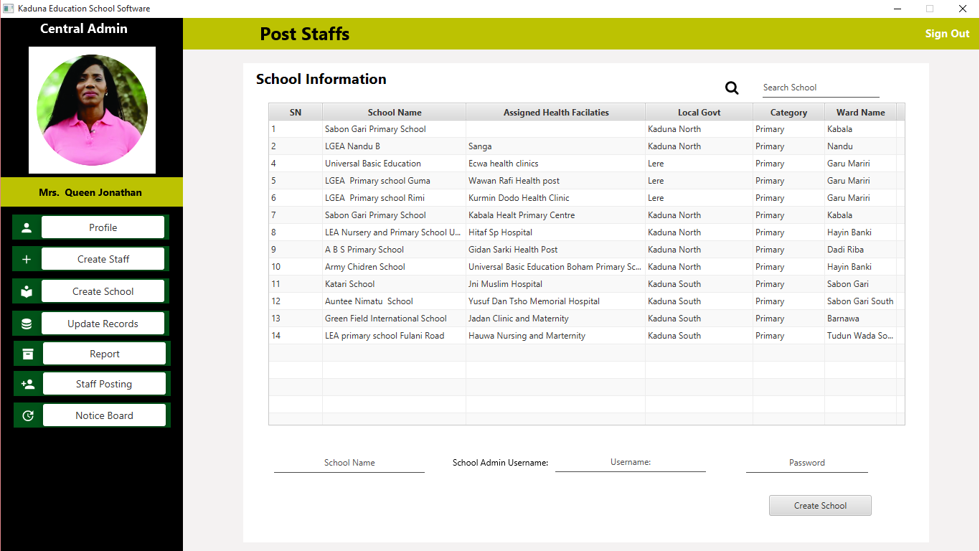The image size is (980, 551).
Task: Open Update Records
Action: tap(103, 324)
